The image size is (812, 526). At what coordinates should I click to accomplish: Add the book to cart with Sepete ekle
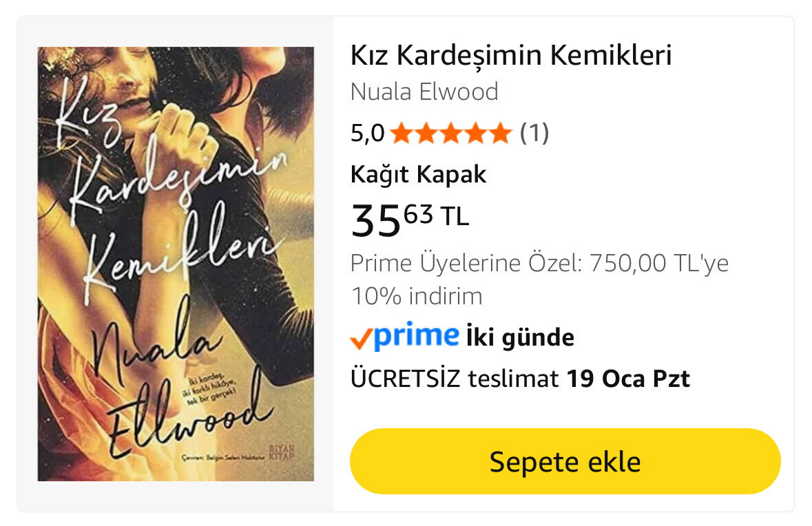(x=565, y=461)
